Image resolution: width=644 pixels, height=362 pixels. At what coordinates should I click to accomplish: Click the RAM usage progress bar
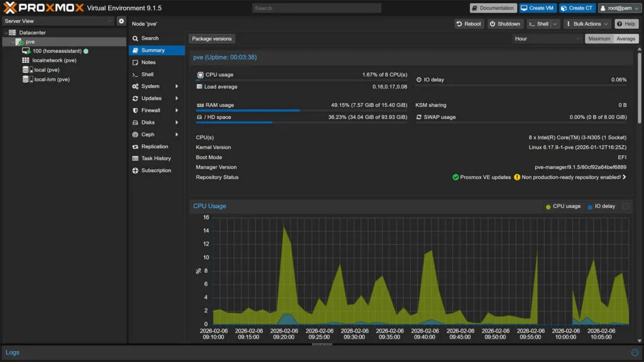coord(302,111)
